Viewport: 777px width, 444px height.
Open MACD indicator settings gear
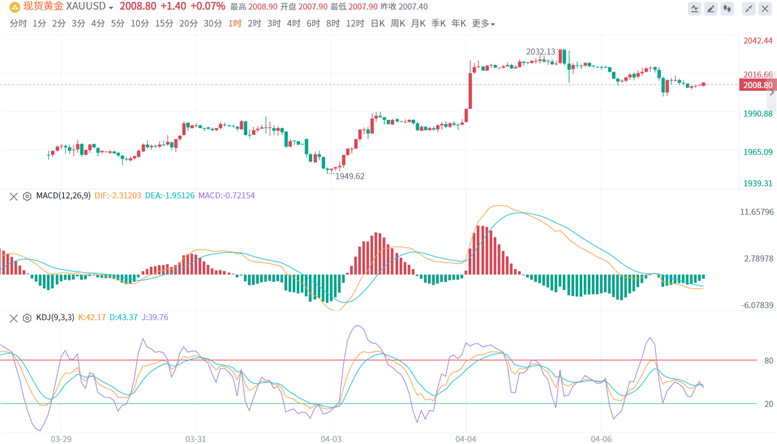click(27, 196)
